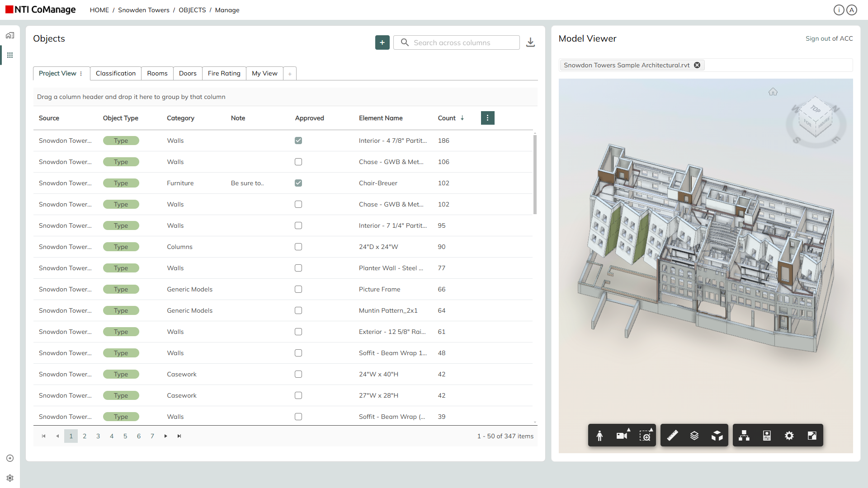Open the model browser tree

(744, 436)
